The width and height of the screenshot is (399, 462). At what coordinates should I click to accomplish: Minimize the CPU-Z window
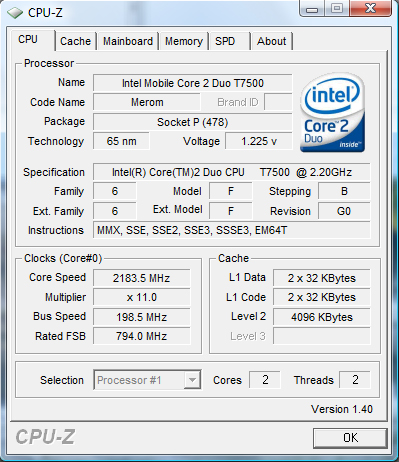(312, 8)
